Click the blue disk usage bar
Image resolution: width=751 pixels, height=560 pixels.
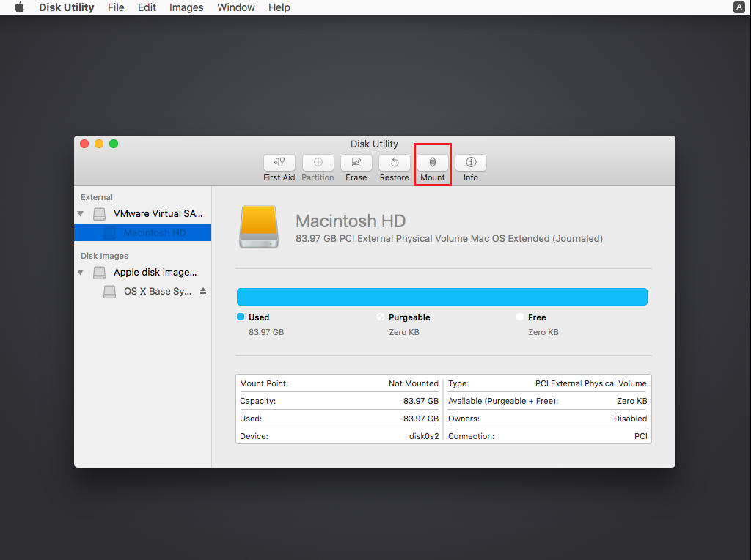[442, 297]
